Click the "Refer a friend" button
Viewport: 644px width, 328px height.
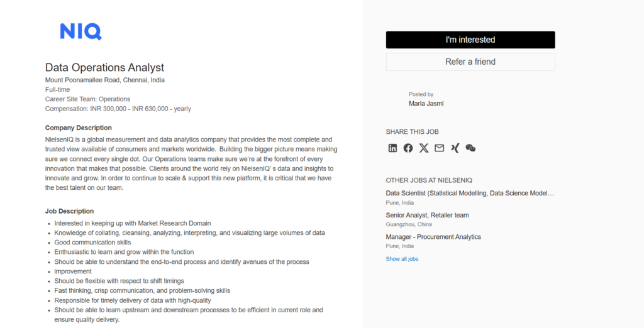[x=470, y=62]
